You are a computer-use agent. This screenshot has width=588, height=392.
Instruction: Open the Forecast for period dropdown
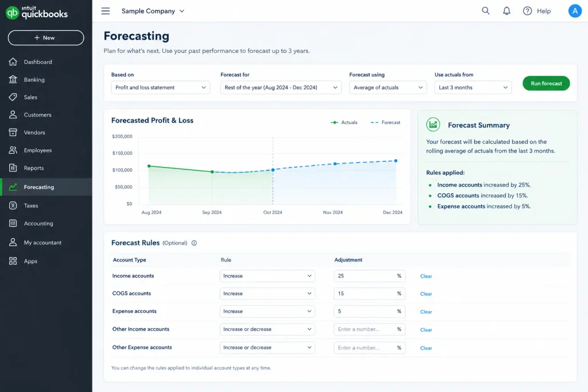pyautogui.click(x=281, y=87)
